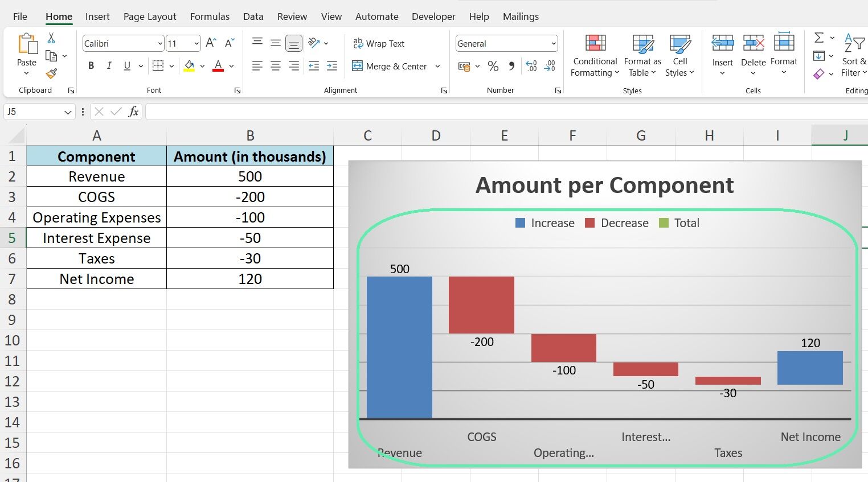This screenshot has width=868, height=482.
Task: Click the Clear eraser icon
Action: pyautogui.click(x=819, y=73)
